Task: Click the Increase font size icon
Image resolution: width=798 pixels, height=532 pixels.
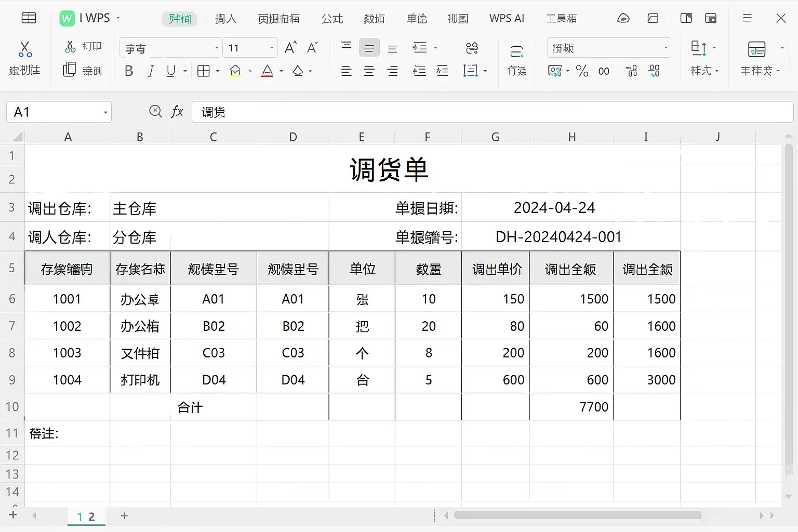Action: (290, 48)
